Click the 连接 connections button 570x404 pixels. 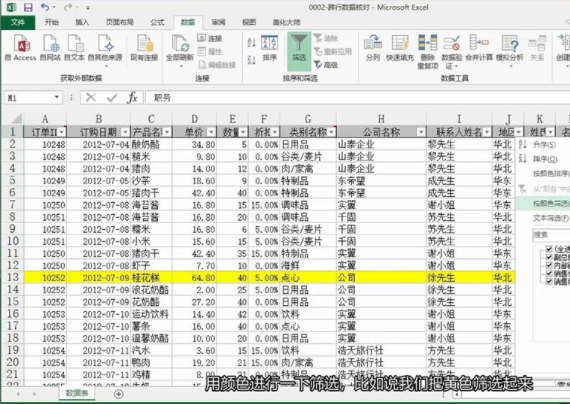point(210,38)
